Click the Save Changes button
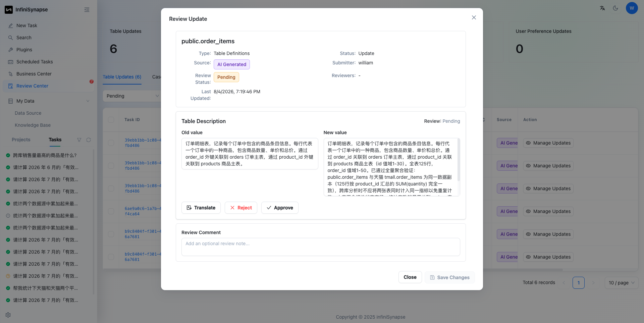 click(x=450, y=277)
